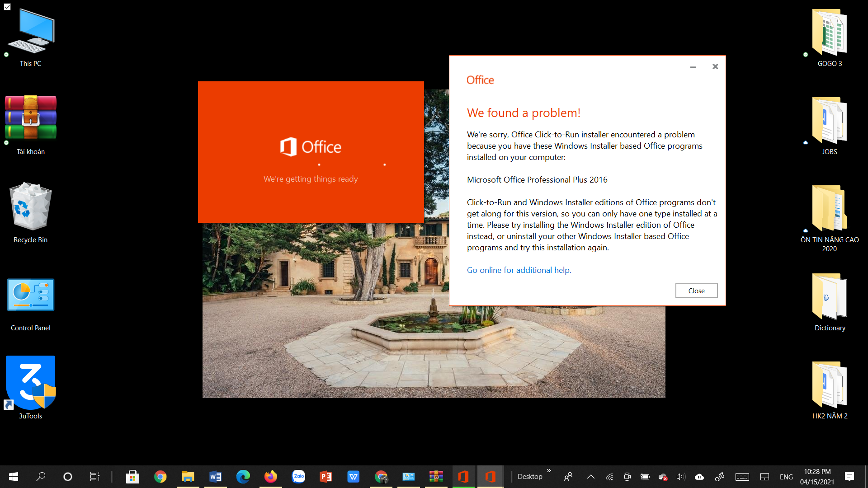Open OneDrive error tray icon
This screenshot has width=868, height=488.
(663, 477)
